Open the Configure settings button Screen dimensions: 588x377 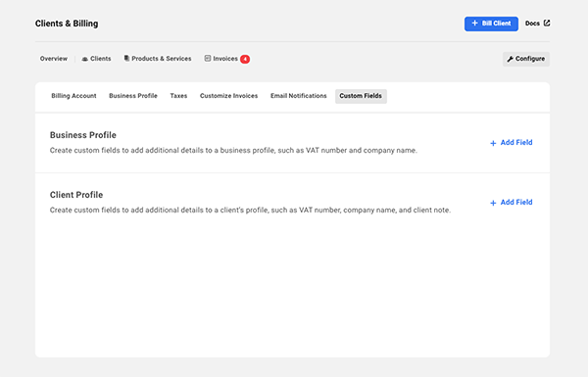tap(525, 59)
